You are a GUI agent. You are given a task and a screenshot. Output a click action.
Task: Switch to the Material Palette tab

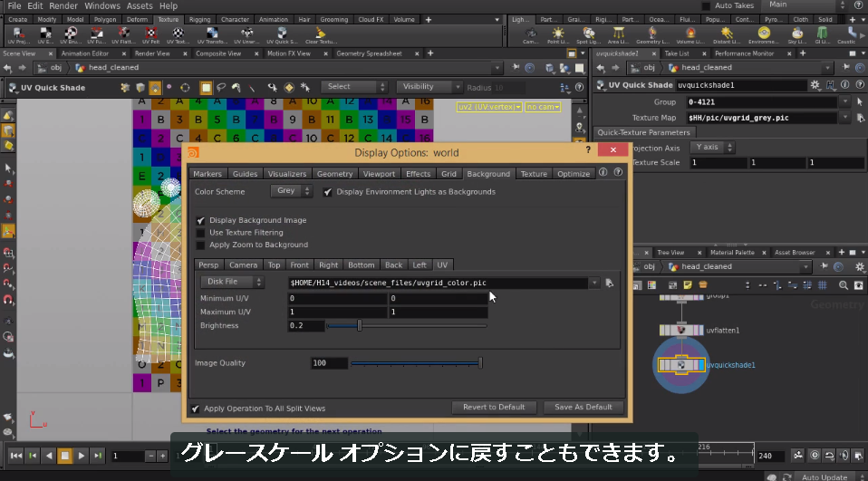tap(732, 253)
